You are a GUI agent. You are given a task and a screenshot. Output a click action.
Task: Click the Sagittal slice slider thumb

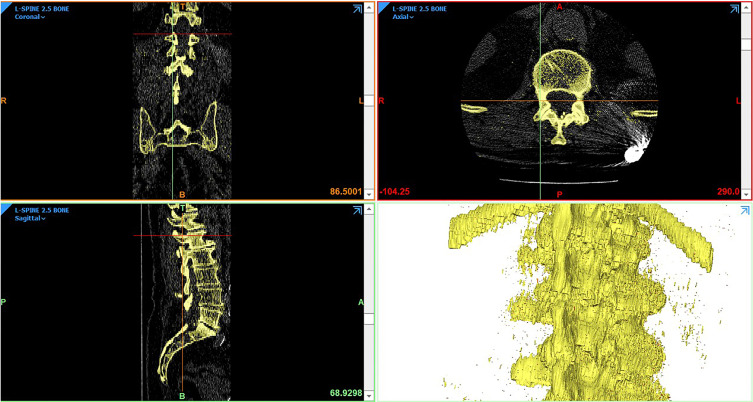[369, 319]
